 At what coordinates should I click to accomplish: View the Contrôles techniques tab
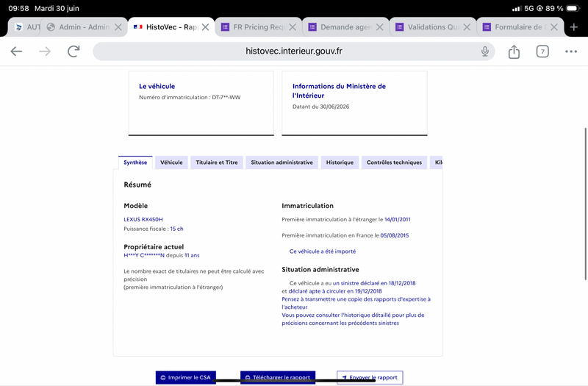tap(394, 162)
